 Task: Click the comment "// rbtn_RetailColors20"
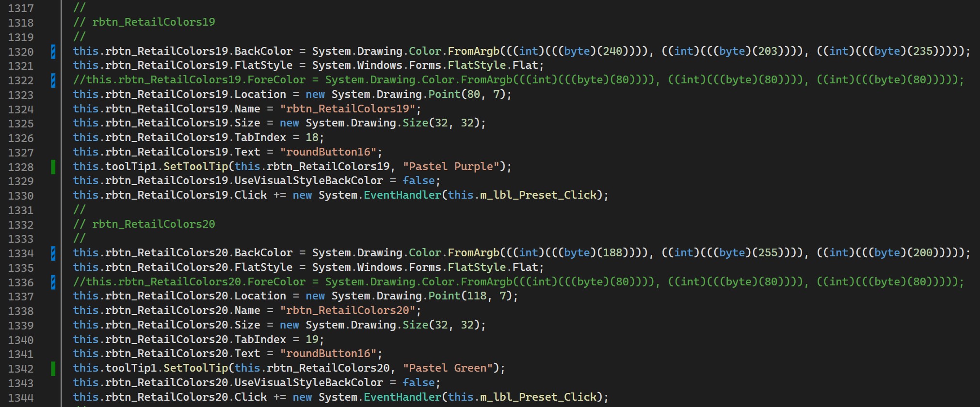click(x=144, y=224)
